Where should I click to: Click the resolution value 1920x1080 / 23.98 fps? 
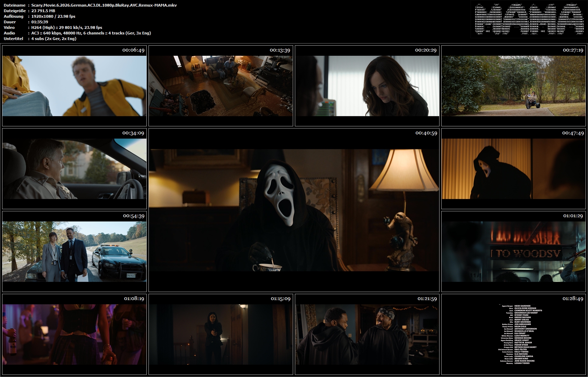pos(53,16)
